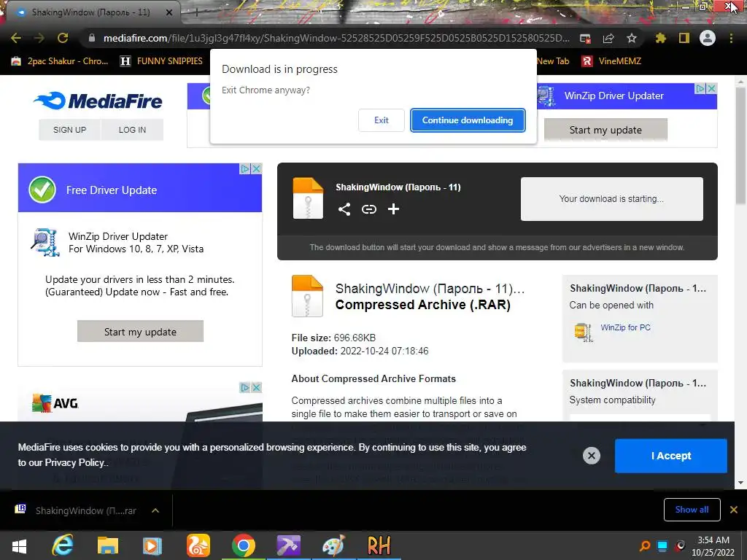Open VineMEMZ bookmark
747x560 pixels.
point(611,61)
